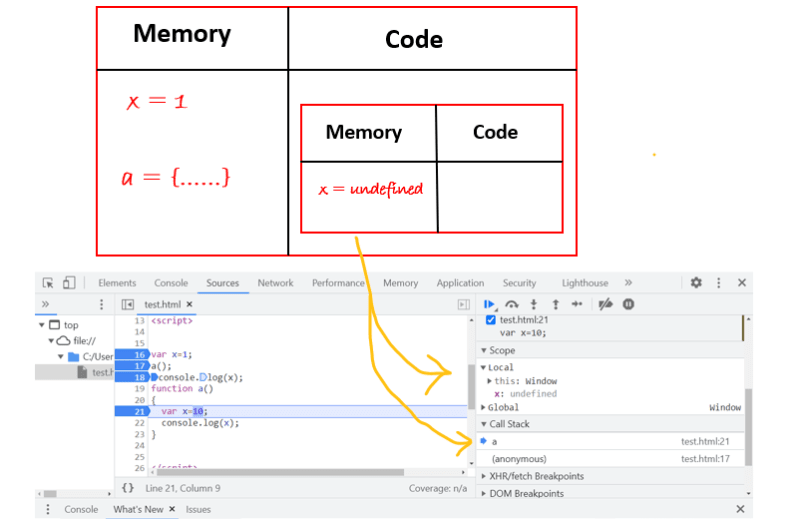Close the bottom drawer
This screenshot has width=800, height=519.
click(740, 509)
